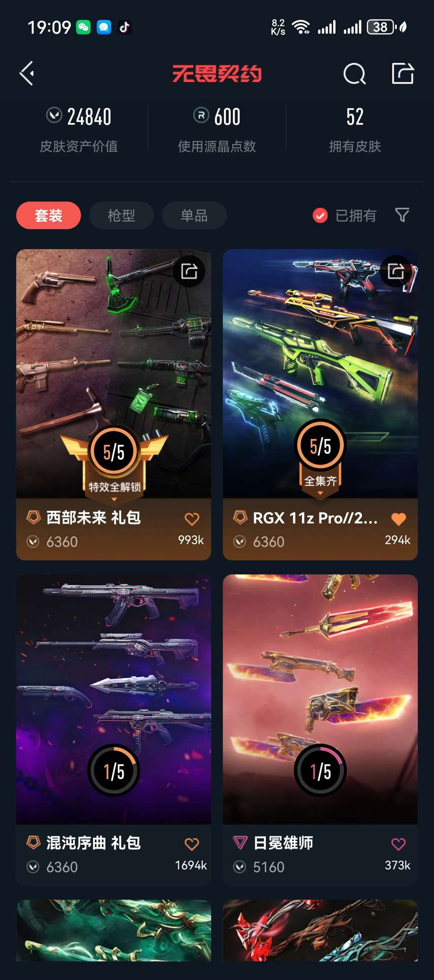Share the 西部未来 礼包 card
Viewport: 434px width, 980px height.
pos(189,271)
